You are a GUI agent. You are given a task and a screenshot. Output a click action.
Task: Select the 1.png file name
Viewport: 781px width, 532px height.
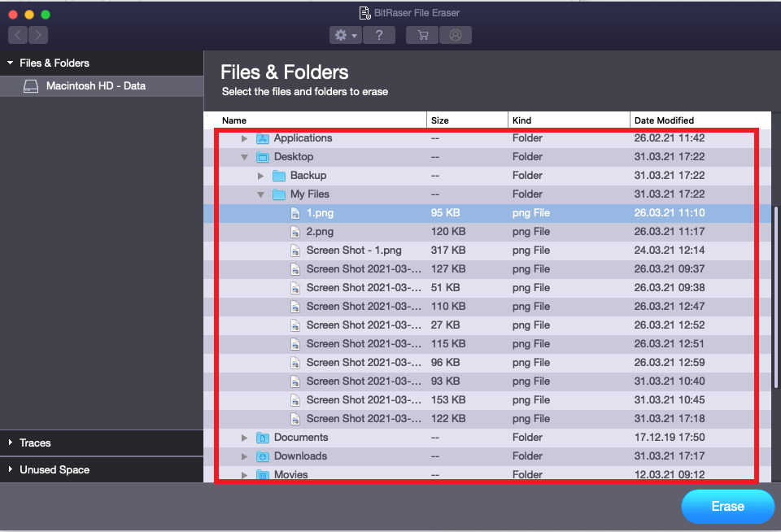[x=320, y=212]
